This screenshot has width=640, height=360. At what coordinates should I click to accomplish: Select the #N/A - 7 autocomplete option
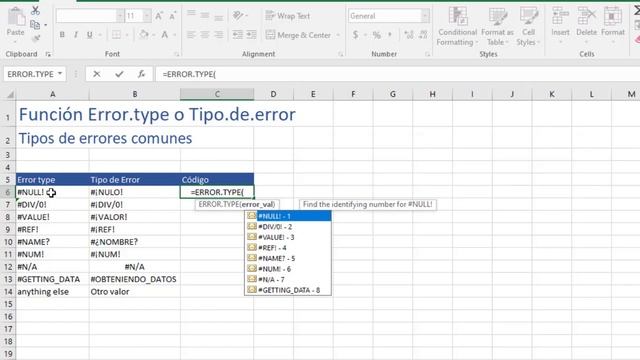click(x=288, y=280)
